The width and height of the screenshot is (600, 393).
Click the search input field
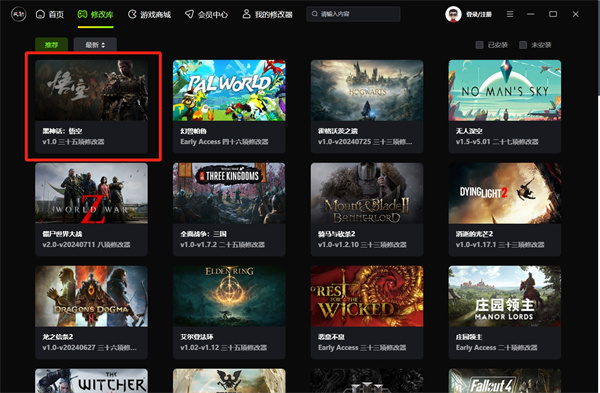click(x=353, y=14)
